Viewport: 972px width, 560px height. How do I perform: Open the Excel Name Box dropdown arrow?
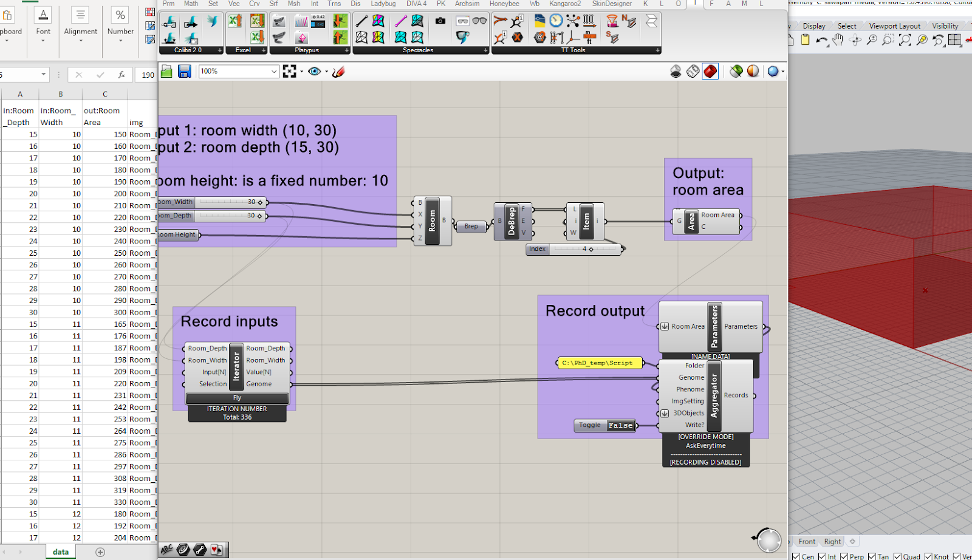(x=44, y=75)
